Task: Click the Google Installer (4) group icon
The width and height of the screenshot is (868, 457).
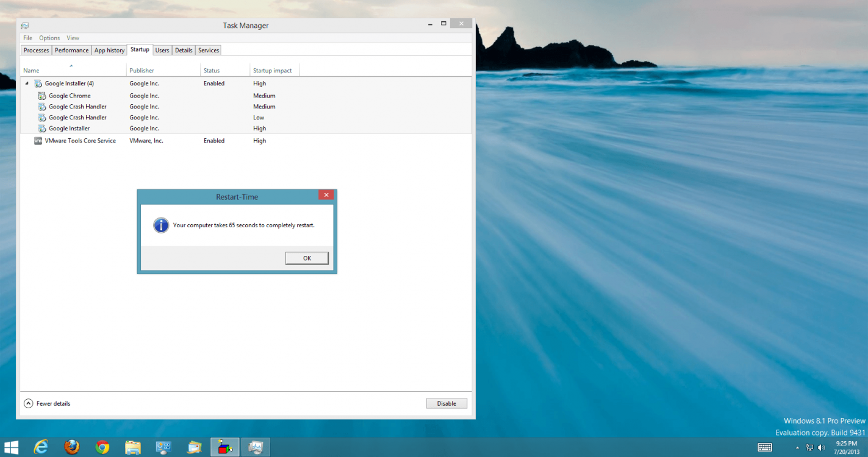Action: 38,83
